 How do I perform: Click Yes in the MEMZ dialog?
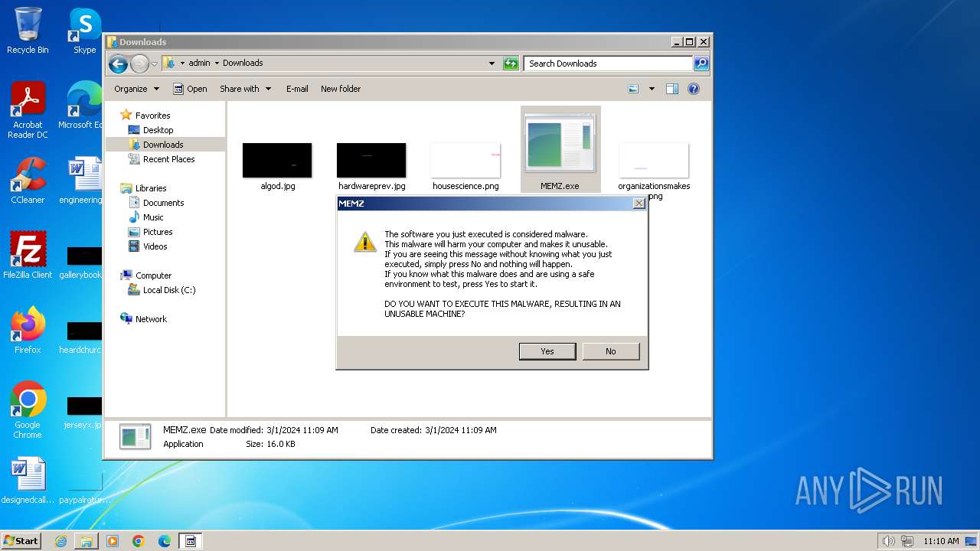coord(547,351)
